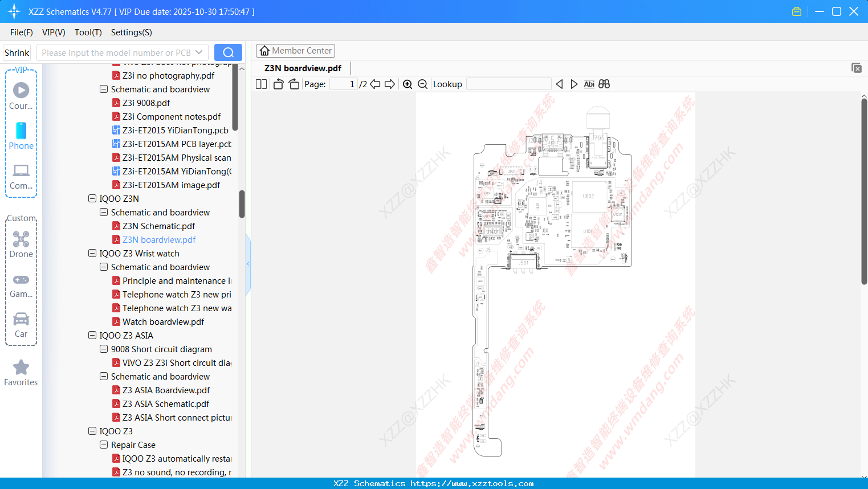Open the Settings(S) menu

click(x=132, y=32)
